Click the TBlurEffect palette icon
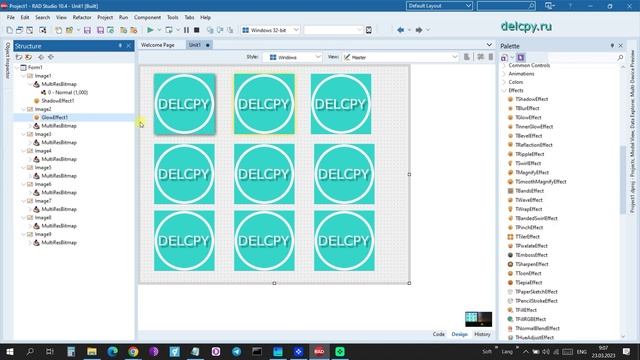640x360 pixels. (x=510, y=108)
